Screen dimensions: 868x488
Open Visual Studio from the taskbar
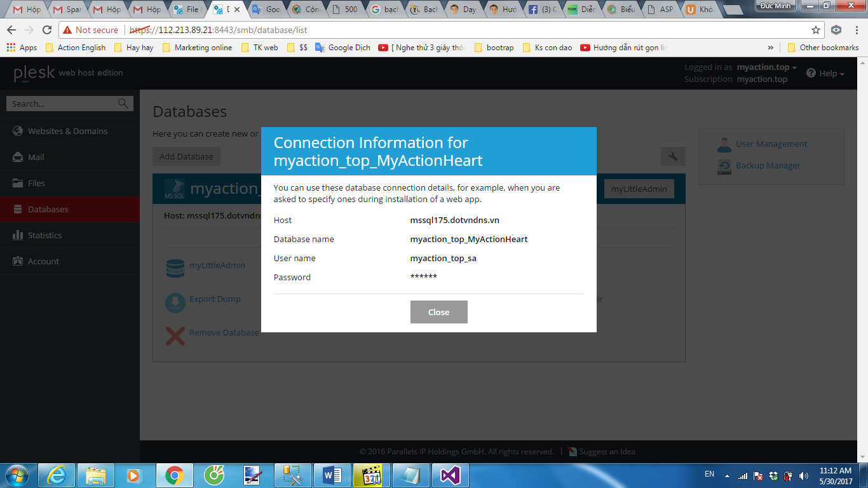coord(450,475)
